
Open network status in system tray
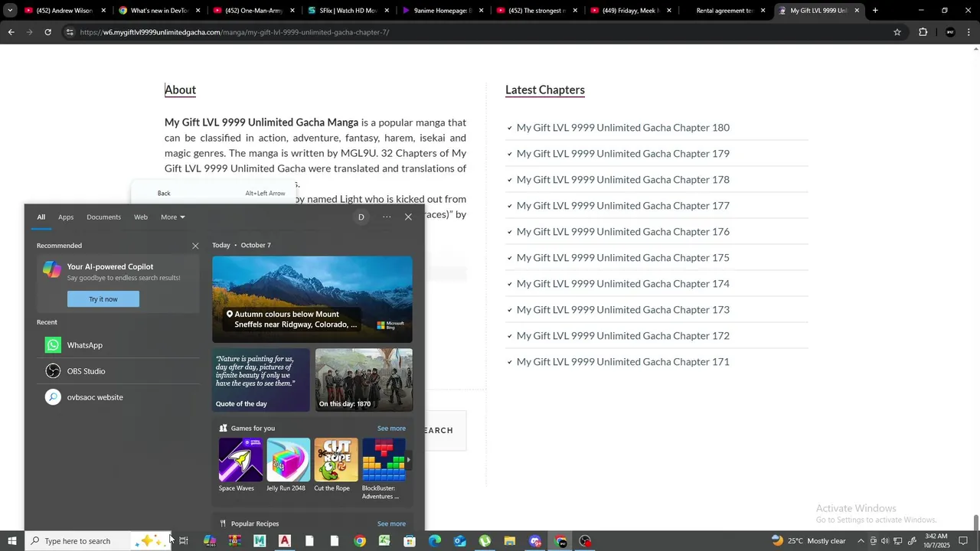coord(899,541)
